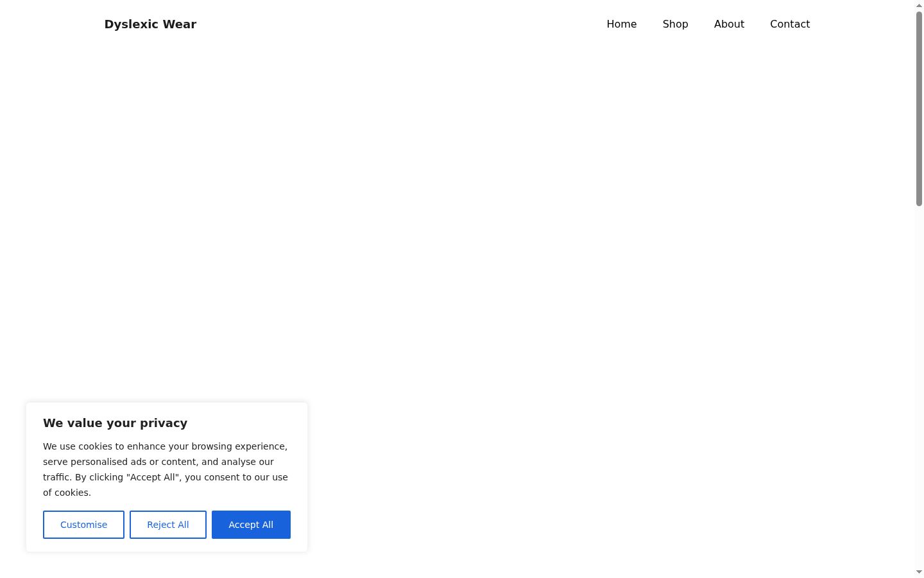Go to the Home page
The height and width of the screenshot is (578, 924).
(621, 24)
